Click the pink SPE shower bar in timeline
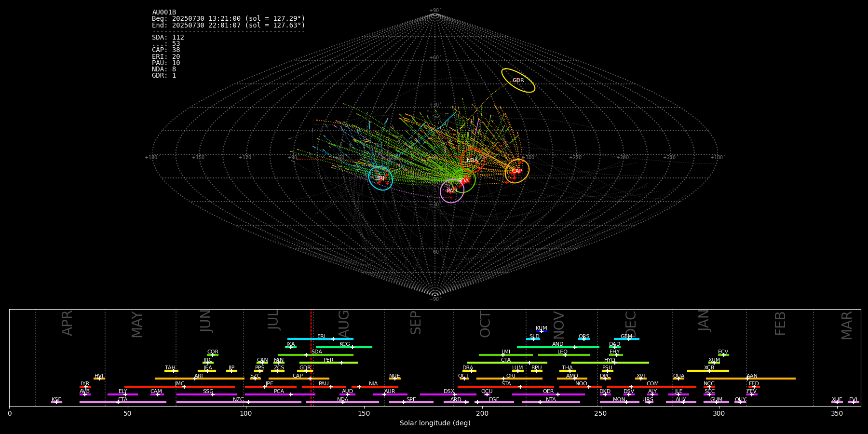Image resolution: width=868 pixels, height=434 pixels. click(x=411, y=402)
